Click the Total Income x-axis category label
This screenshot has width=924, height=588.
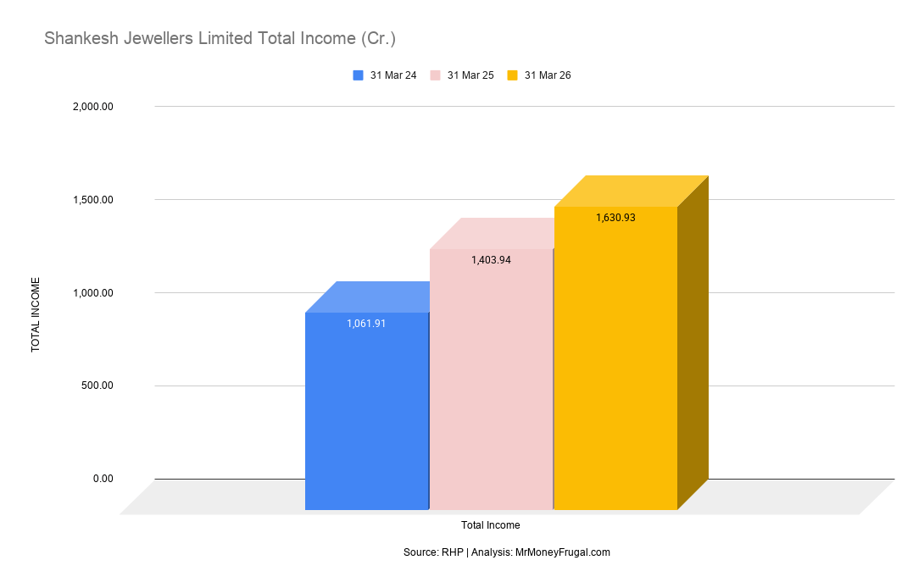(490, 525)
